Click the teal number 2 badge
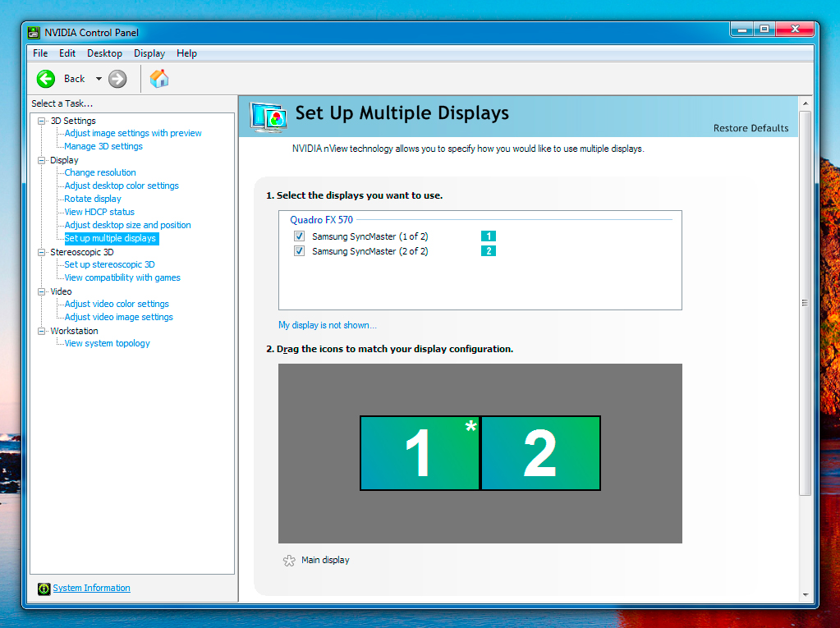The height and width of the screenshot is (628, 840). pyautogui.click(x=489, y=251)
